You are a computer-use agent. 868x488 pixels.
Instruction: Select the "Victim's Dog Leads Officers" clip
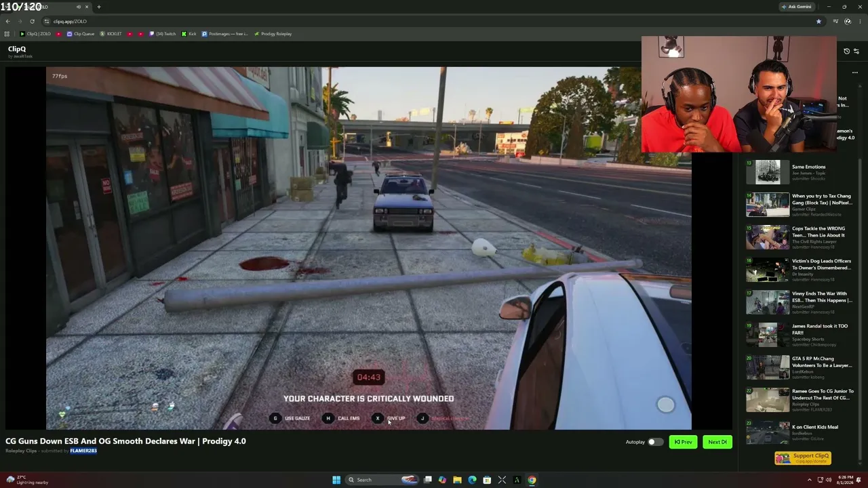pos(802,270)
